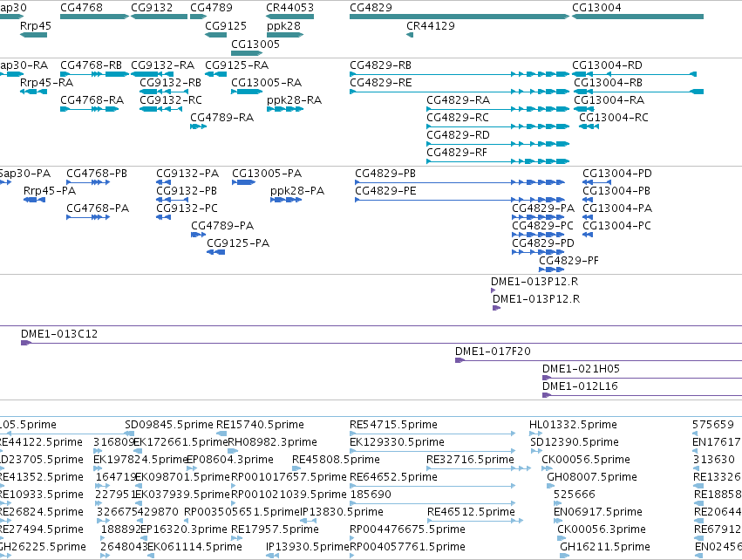Image resolution: width=742 pixels, height=560 pixels.
Task: Select the CR44053 gene label
Action: 289,8
